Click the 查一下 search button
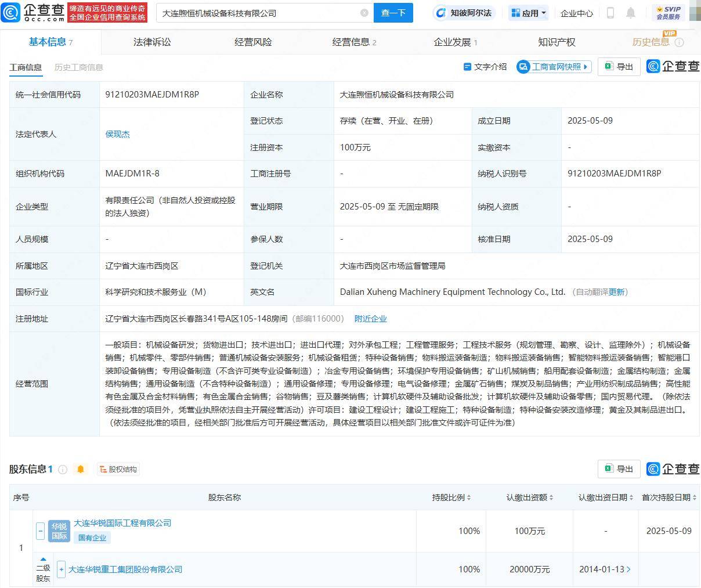Image resolution: width=701 pixels, height=588 pixels. click(x=393, y=13)
